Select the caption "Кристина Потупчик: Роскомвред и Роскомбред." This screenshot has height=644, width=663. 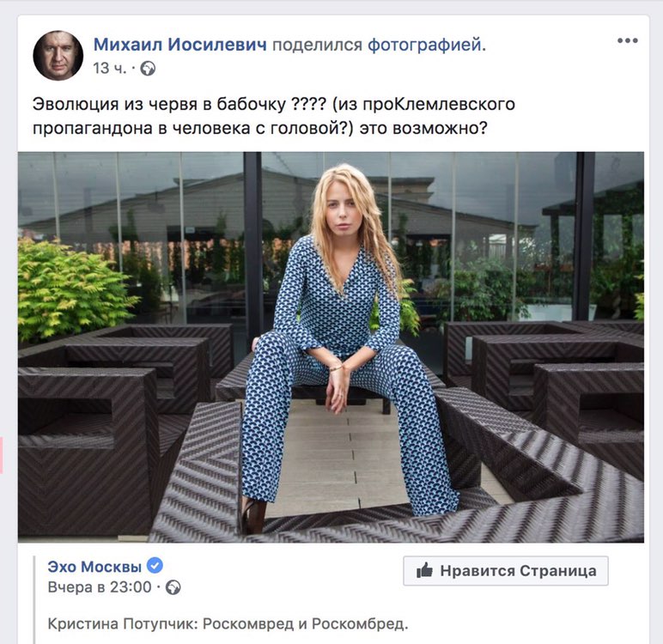228,624
